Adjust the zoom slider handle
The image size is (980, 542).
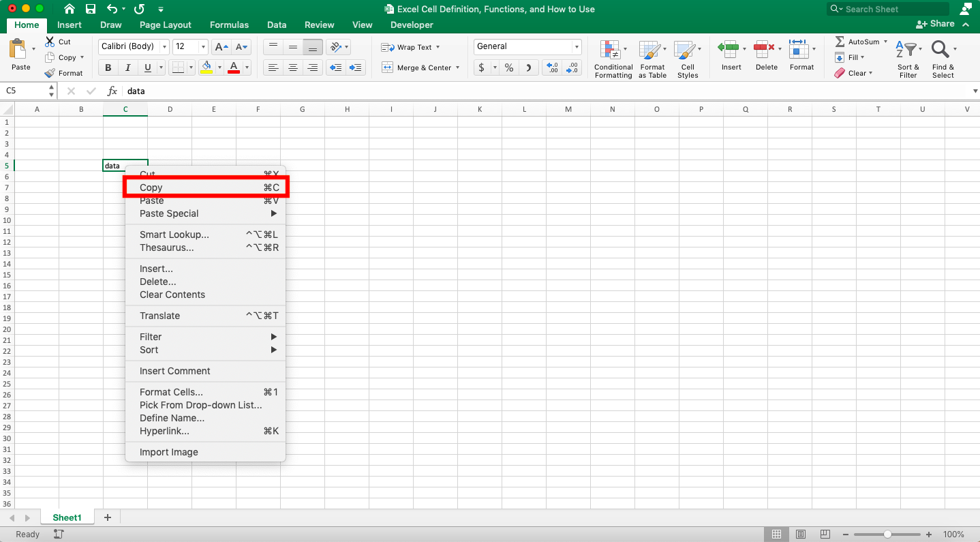[x=887, y=535]
